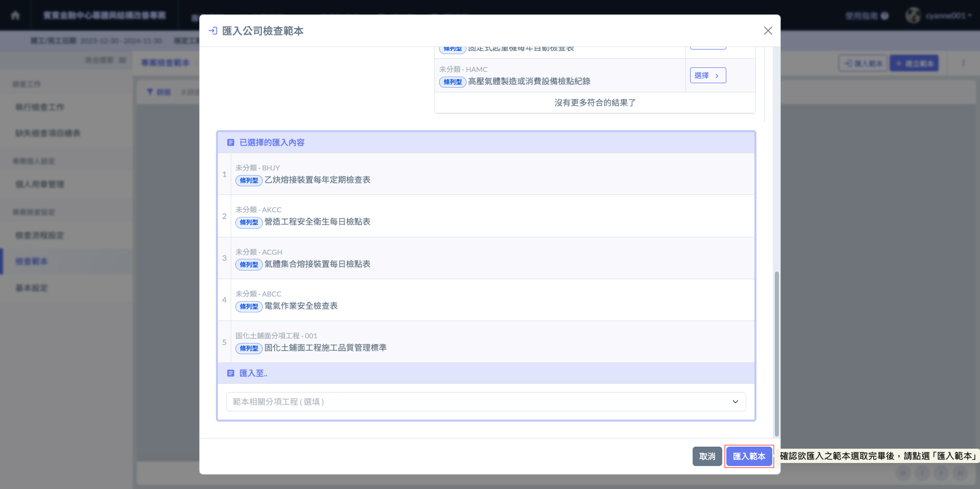
Task: Click the 未分類 - BHJY label
Action: point(258,168)
